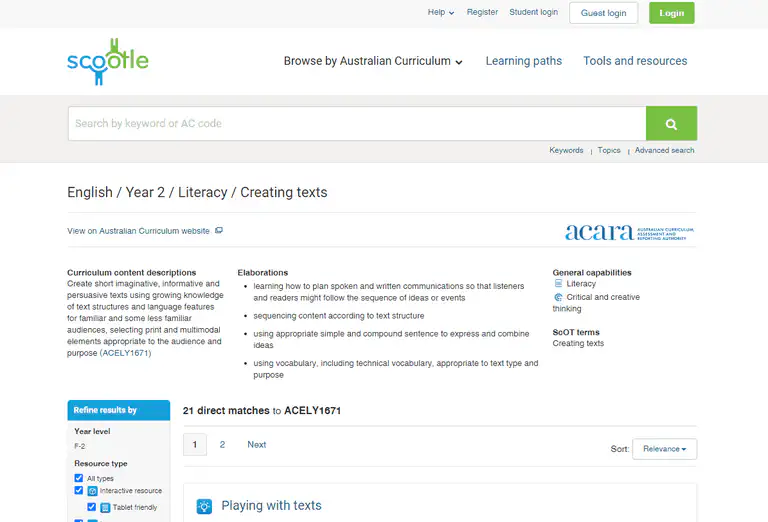768x522 pixels.
Task: Click the external link icon beside Australian Curriculum website
Action: click(219, 231)
